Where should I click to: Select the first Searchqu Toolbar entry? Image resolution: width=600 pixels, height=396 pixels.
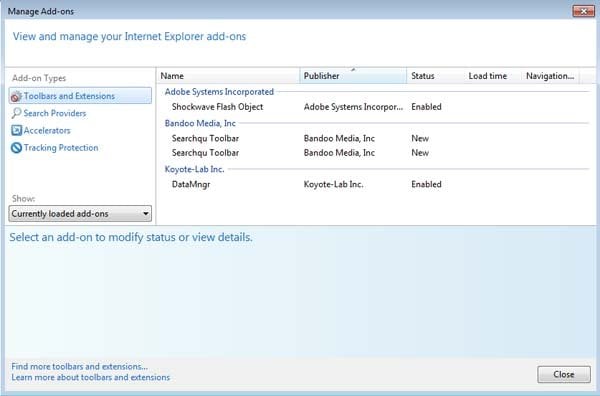point(205,138)
